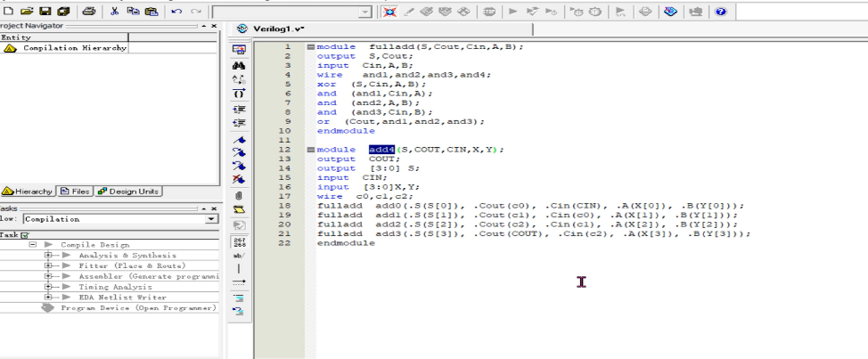Expand the Fitter (Place & Route) task
Screen dimensions: 868x359
tap(48, 265)
